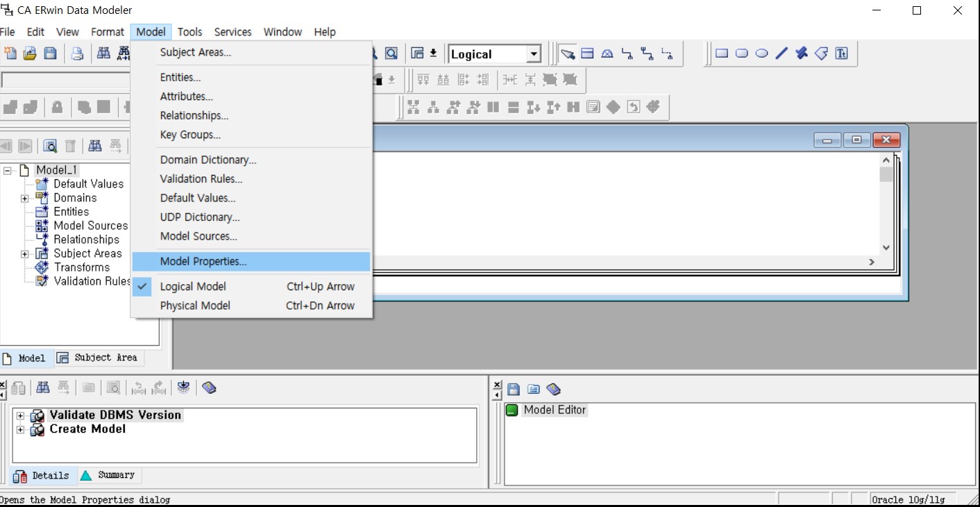The width and height of the screenshot is (980, 507).
Task: Choose Entities... in Model menu
Action: [251, 77]
